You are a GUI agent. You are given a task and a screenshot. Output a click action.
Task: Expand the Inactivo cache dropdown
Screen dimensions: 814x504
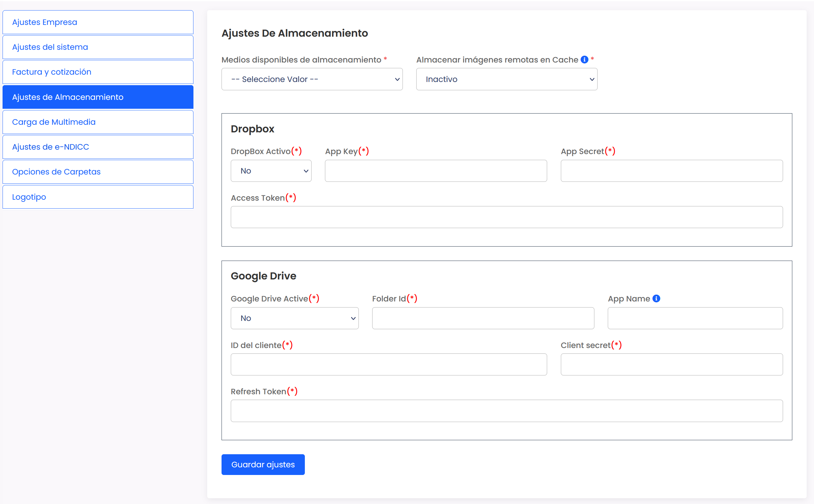click(x=506, y=79)
